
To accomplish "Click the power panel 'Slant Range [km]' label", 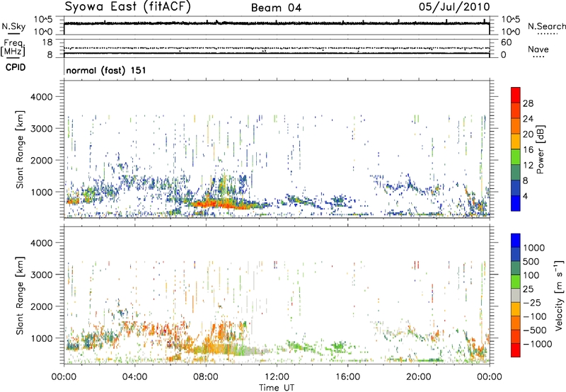I will 20,149.
